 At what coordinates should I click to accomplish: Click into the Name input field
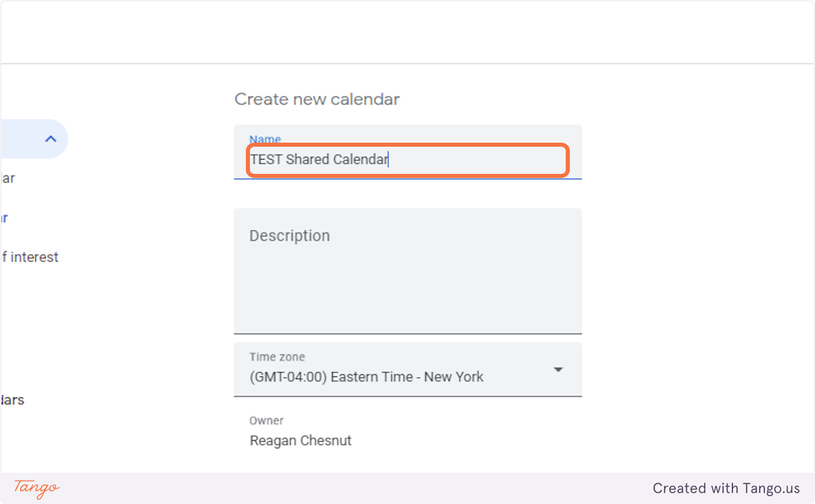pyautogui.click(x=407, y=160)
